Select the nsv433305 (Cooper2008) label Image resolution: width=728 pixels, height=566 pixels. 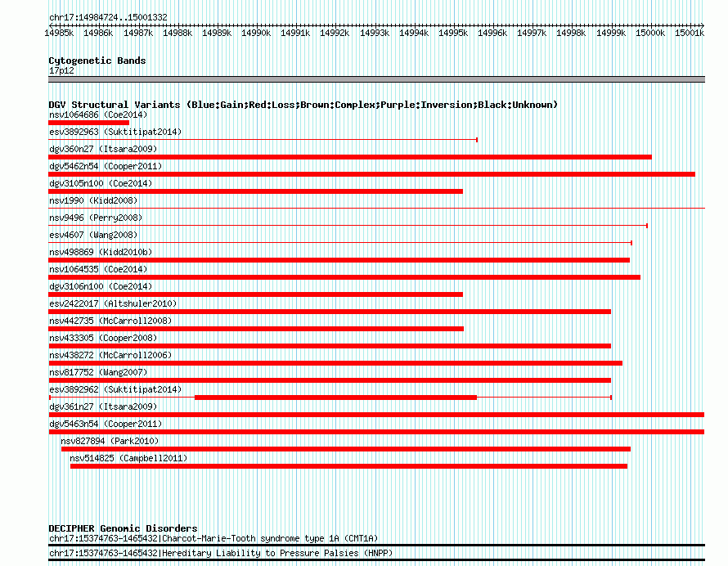click(103, 338)
